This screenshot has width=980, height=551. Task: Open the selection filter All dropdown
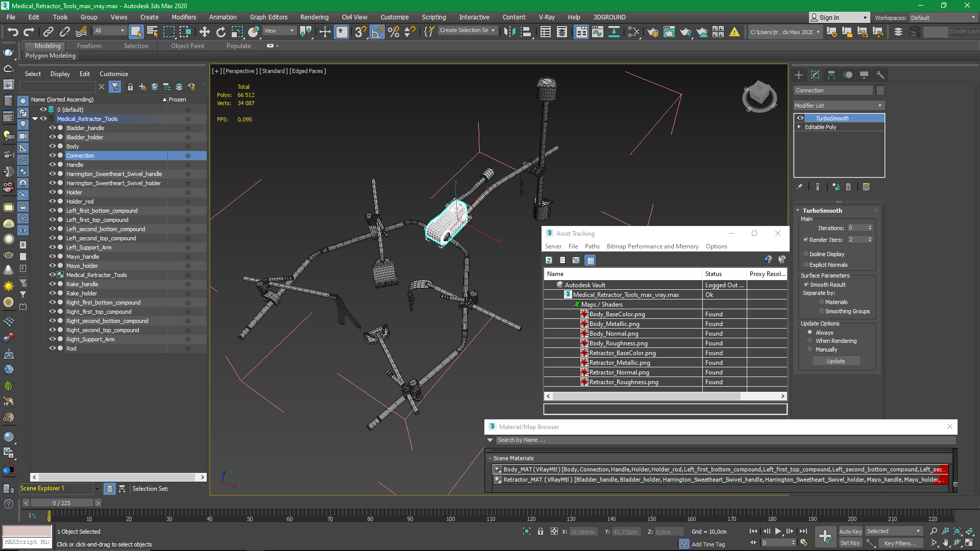tap(109, 31)
